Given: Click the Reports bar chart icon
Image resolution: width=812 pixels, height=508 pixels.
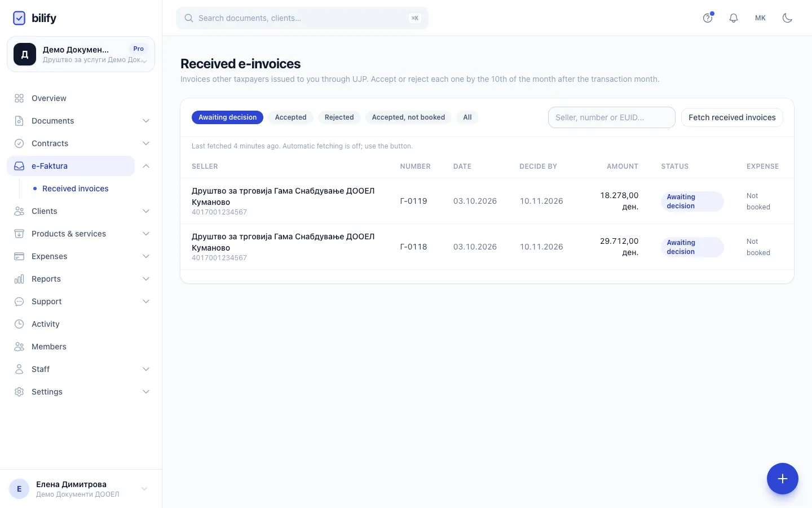Looking at the screenshot, I should pyautogui.click(x=19, y=279).
